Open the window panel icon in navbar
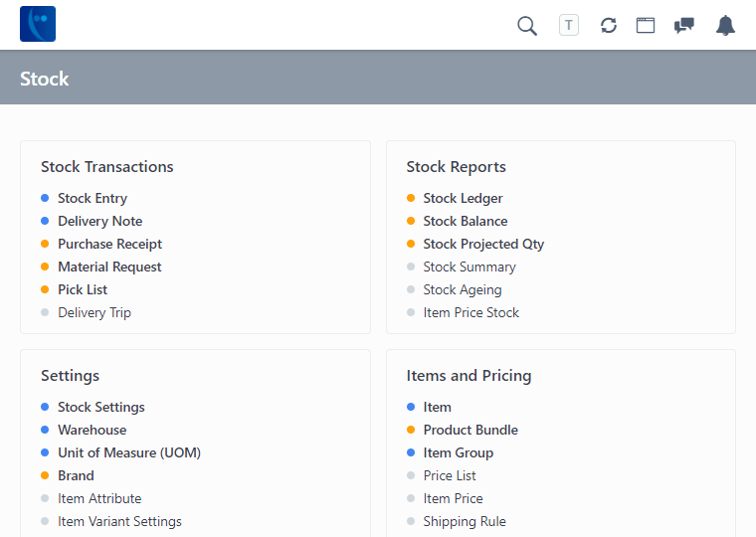Viewport: 756px width, 537px height. coord(646,26)
